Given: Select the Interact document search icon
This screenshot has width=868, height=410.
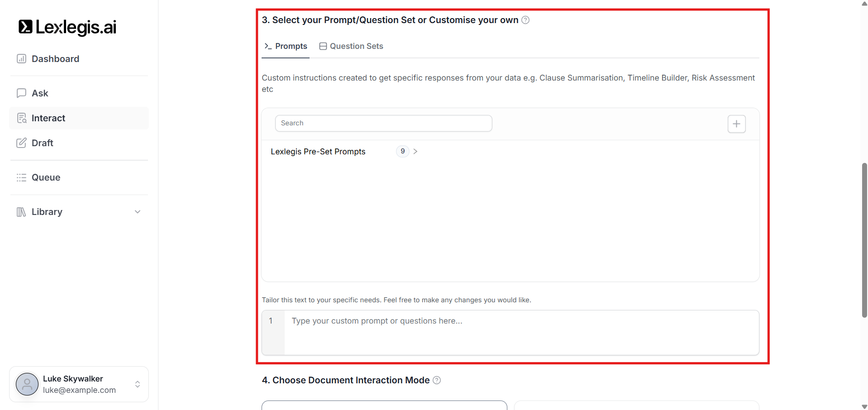Looking at the screenshot, I should (x=21, y=118).
